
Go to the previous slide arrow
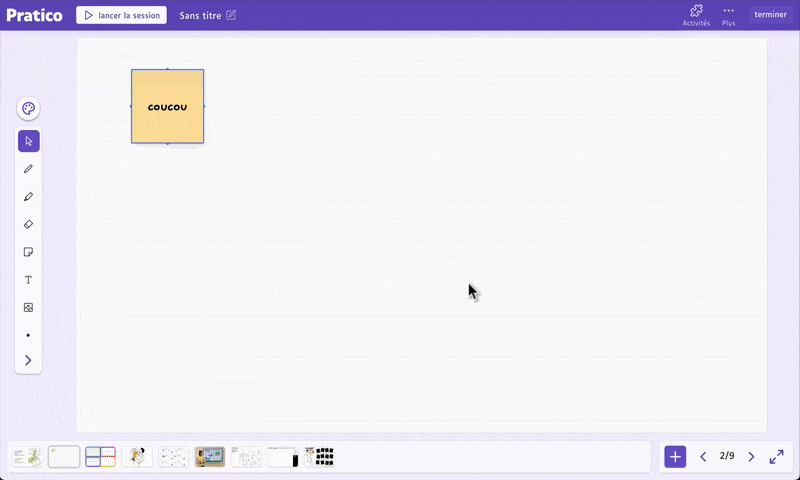[x=703, y=457]
